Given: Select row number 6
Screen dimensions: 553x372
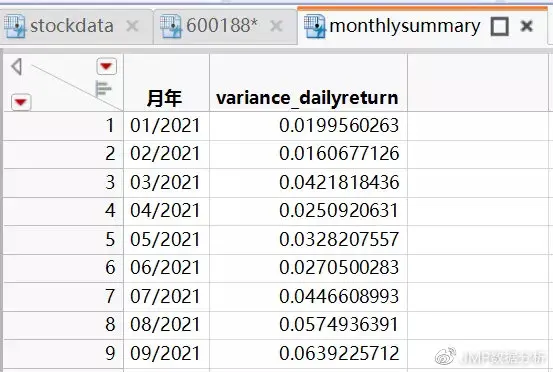Looking at the screenshot, I should point(63,268).
